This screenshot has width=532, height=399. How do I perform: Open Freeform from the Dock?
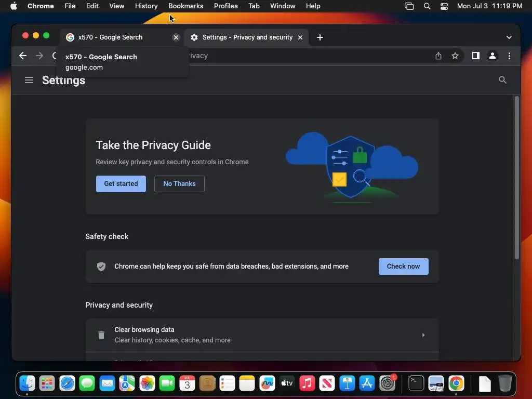267,384
